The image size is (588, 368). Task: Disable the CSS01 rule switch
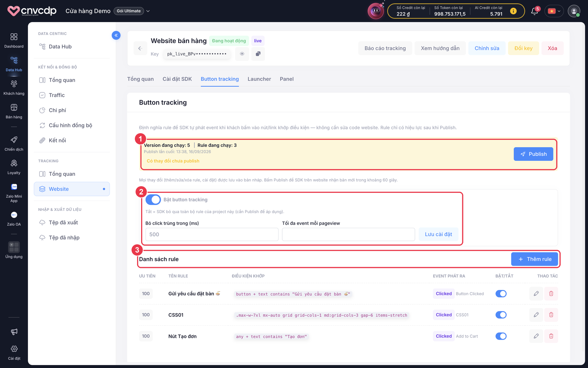(x=501, y=315)
